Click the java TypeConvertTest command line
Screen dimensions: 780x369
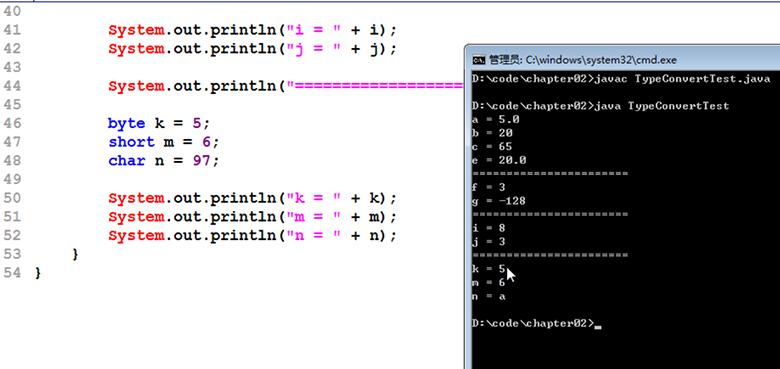click(x=600, y=106)
